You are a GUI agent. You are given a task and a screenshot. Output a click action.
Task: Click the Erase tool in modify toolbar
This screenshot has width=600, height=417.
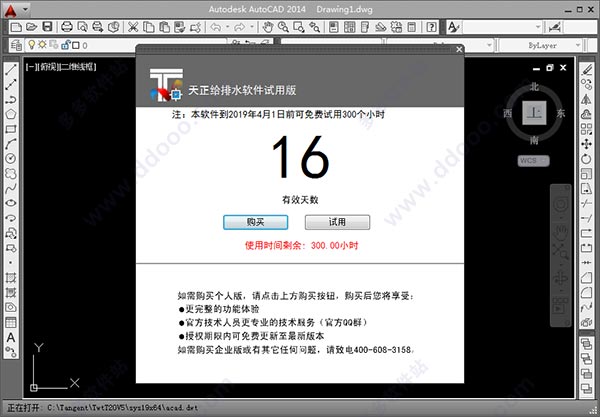(x=589, y=71)
